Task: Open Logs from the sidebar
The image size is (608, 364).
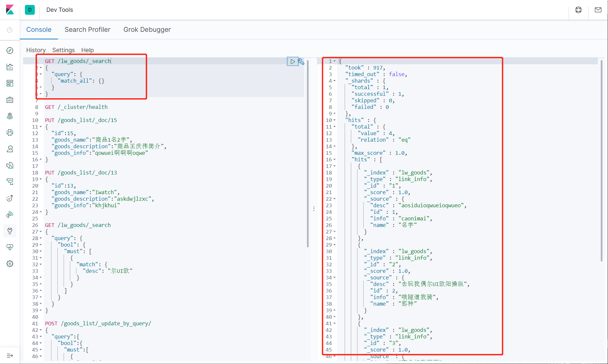Action: coord(10,165)
